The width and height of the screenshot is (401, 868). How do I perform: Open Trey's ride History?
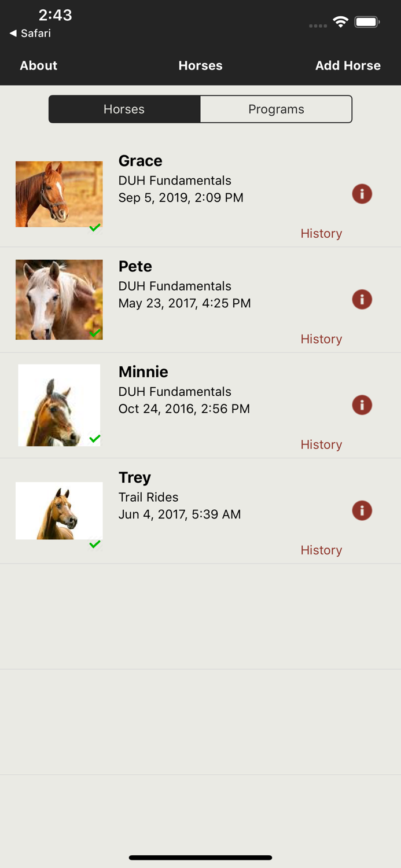point(321,550)
